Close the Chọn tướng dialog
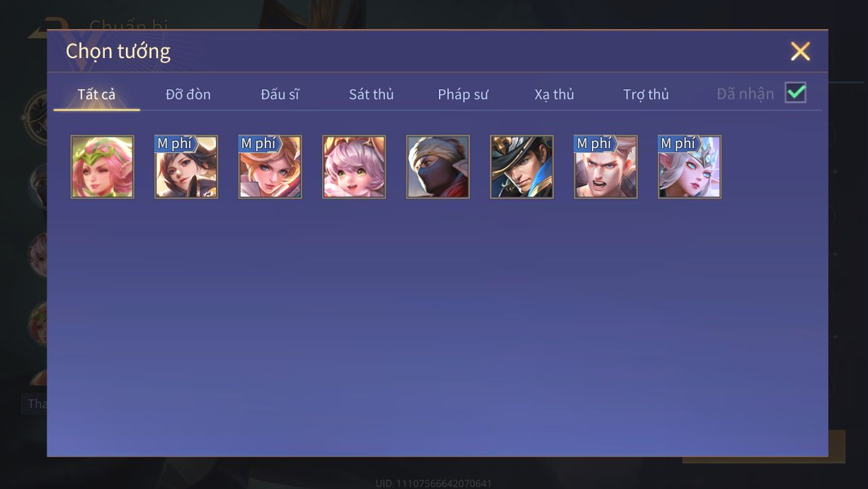 point(800,51)
